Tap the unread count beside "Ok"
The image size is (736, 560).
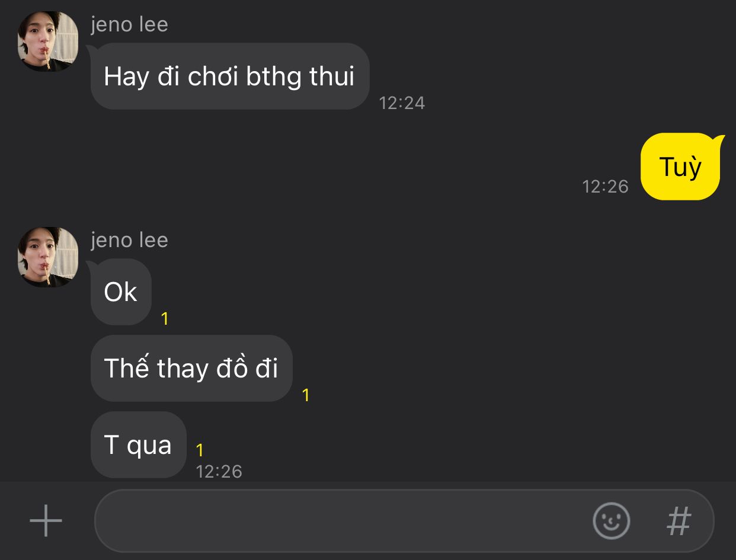point(165,319)
